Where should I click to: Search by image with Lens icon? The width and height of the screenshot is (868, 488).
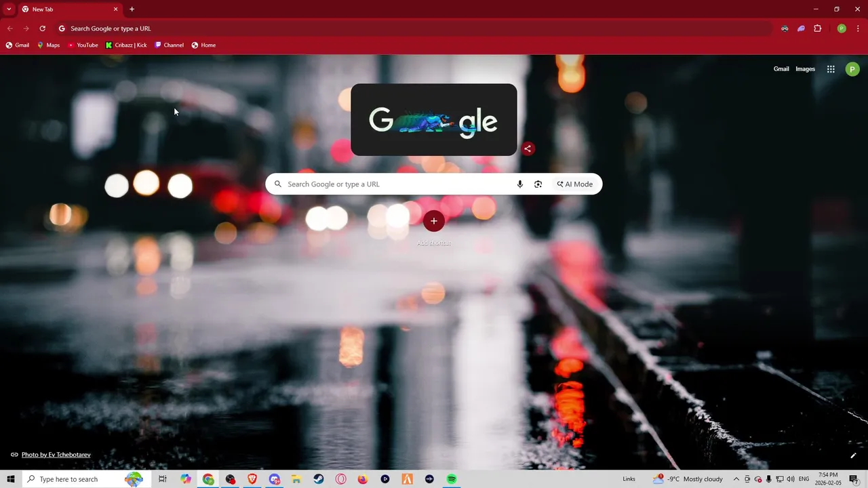point(538,184)
